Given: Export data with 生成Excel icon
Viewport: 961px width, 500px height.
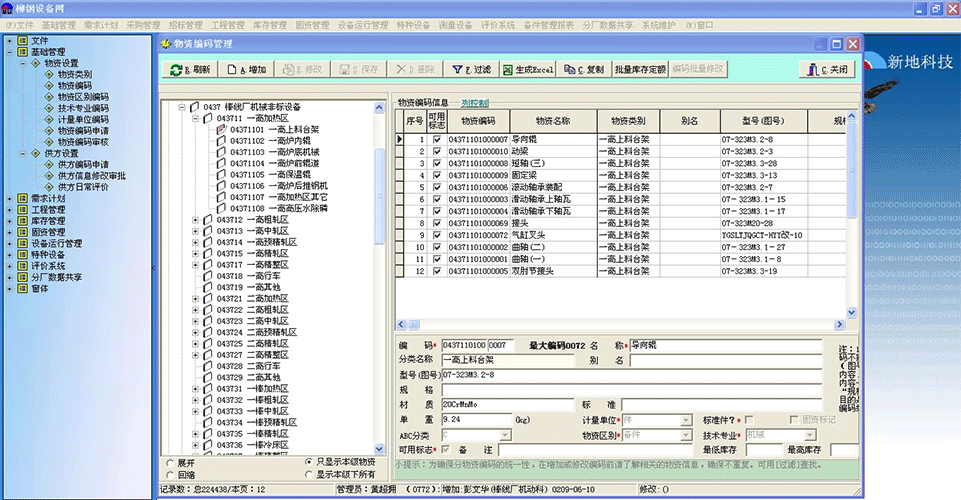Looking at the screenshot, I should [x=509, y=71].
